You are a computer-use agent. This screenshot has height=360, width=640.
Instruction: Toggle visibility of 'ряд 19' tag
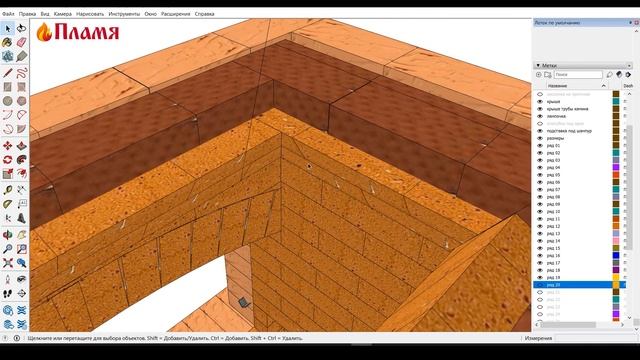tap(540, 278)
